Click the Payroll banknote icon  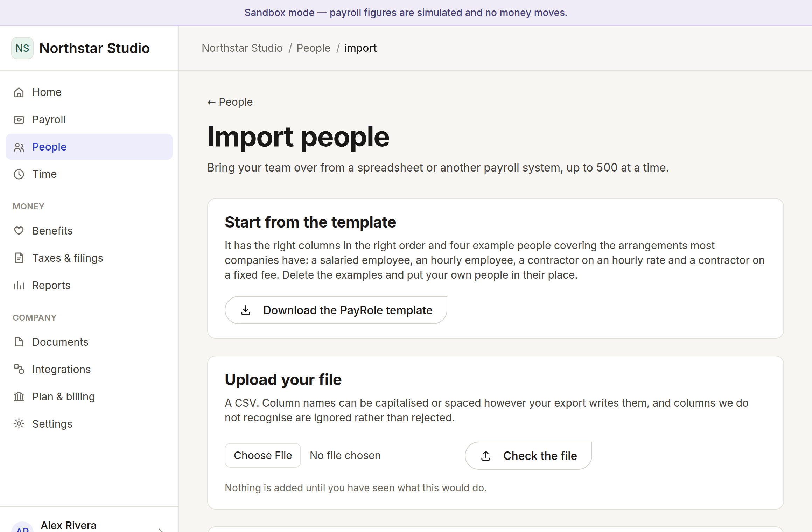click(x=19, y=120)
